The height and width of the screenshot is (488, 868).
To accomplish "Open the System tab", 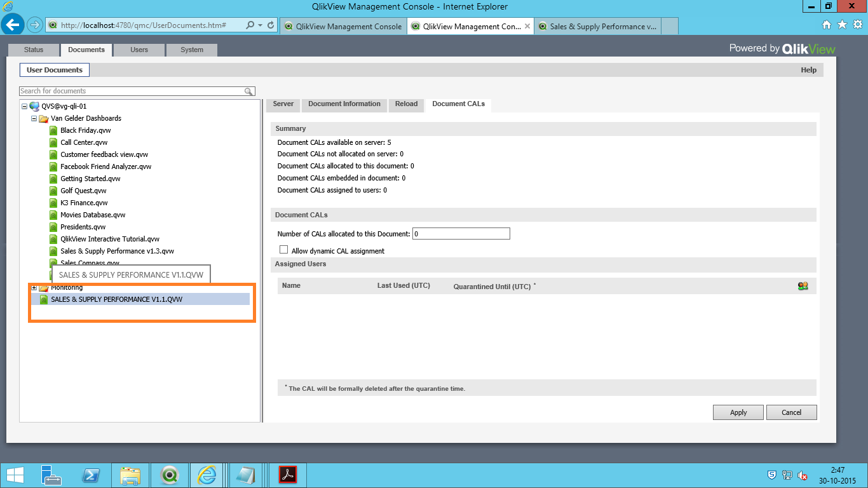I will coord(192,50).
